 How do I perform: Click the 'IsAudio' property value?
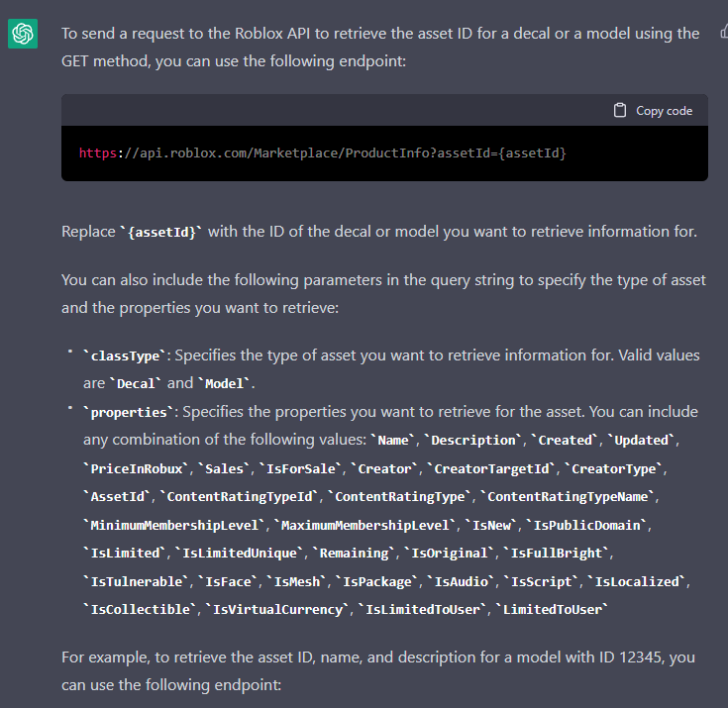click(x=461, y=582)
